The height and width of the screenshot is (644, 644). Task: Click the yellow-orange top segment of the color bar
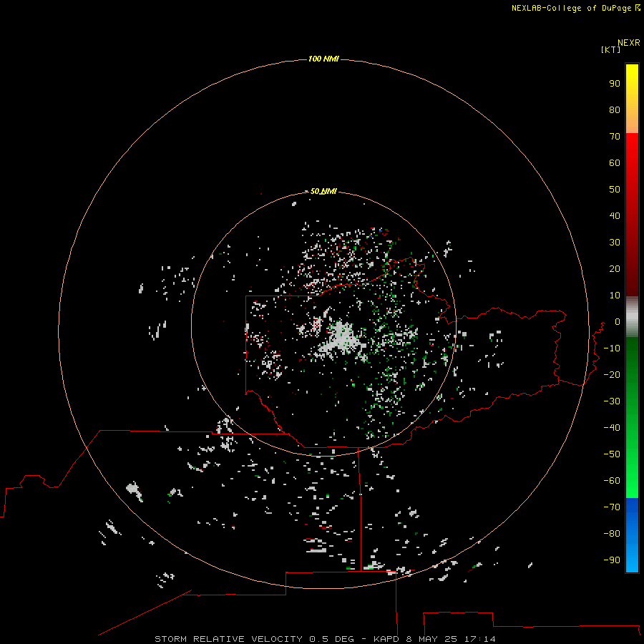tap(632, 99)
